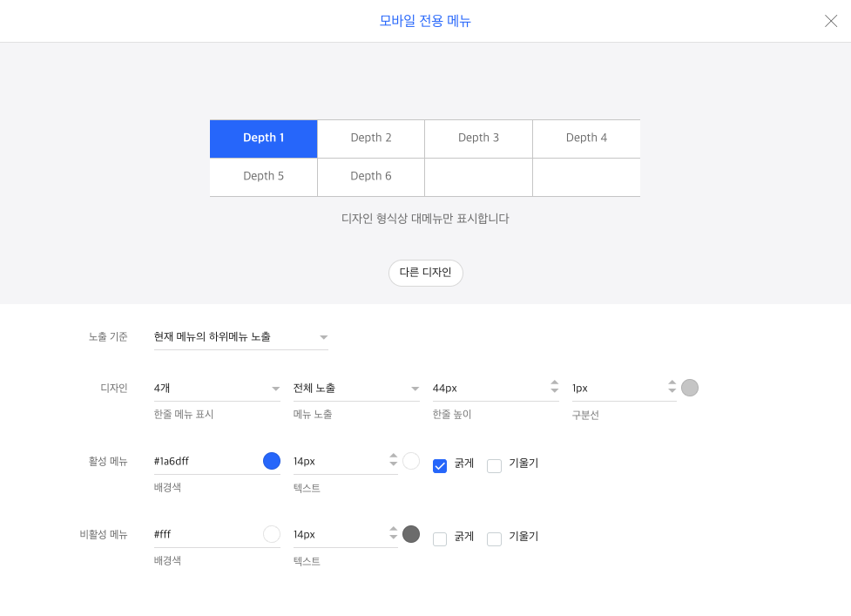
Task: Expand the 한줄 메뉴 표시 4개 dropdown
Action: pyautogui.click(x=217, y=388)
